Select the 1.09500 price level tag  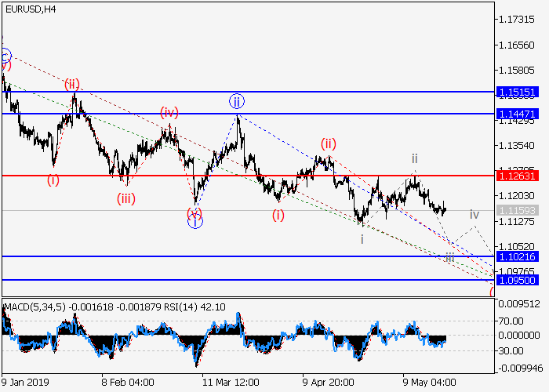click(517, 279)
